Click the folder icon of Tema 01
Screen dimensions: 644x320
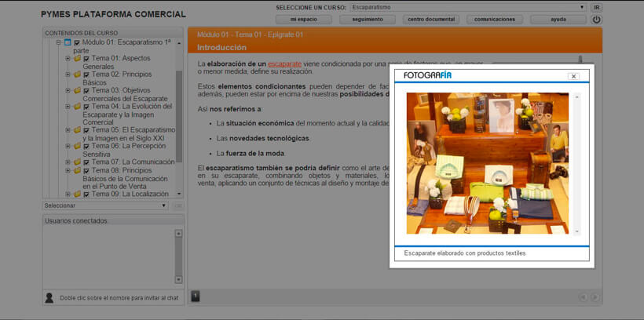click(77, 58)
